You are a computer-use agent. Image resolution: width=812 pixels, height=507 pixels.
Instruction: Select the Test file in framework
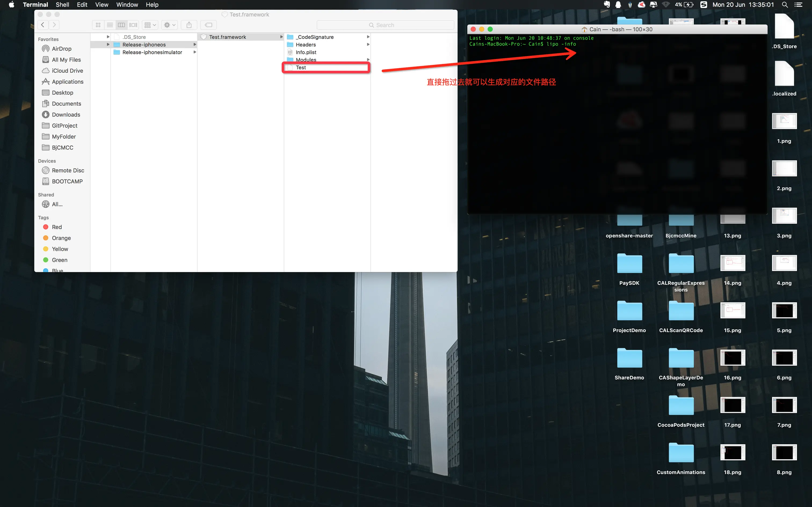tap(301, 67)
